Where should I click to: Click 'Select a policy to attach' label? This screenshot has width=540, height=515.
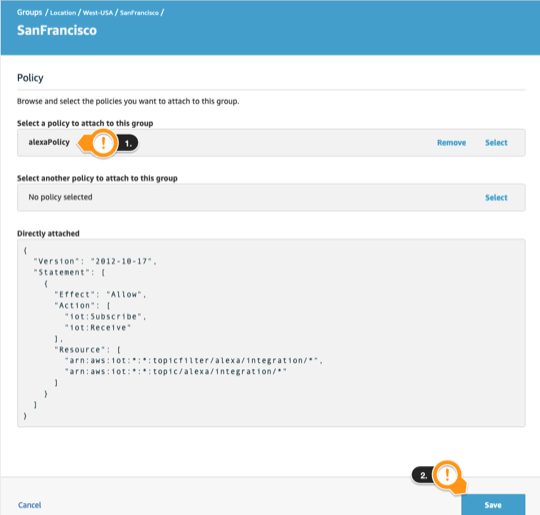[85, 123]
